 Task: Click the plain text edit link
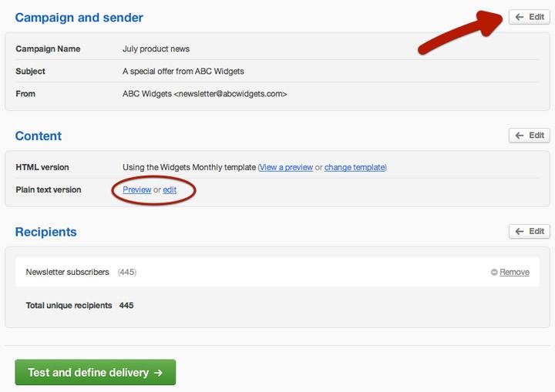coord(170,190)
